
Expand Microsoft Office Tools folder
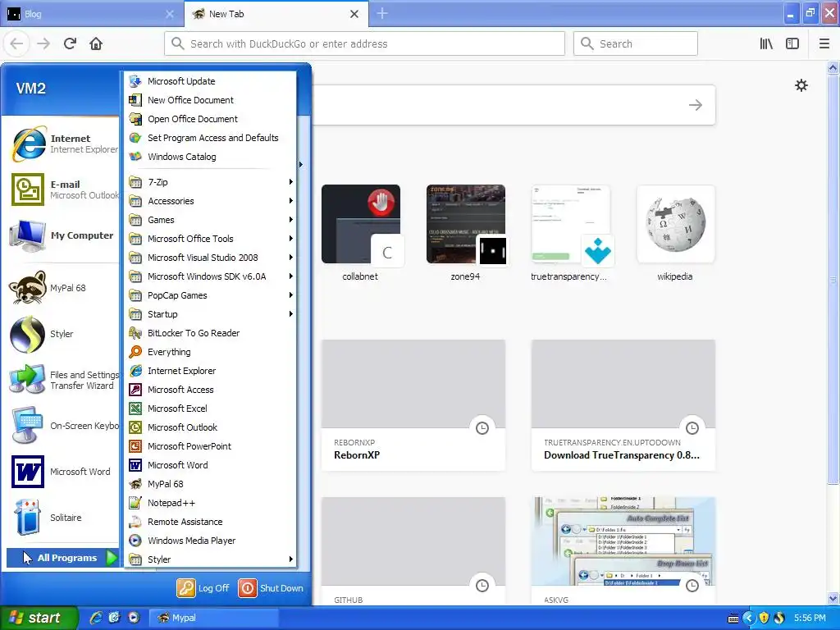pos(211,239)
